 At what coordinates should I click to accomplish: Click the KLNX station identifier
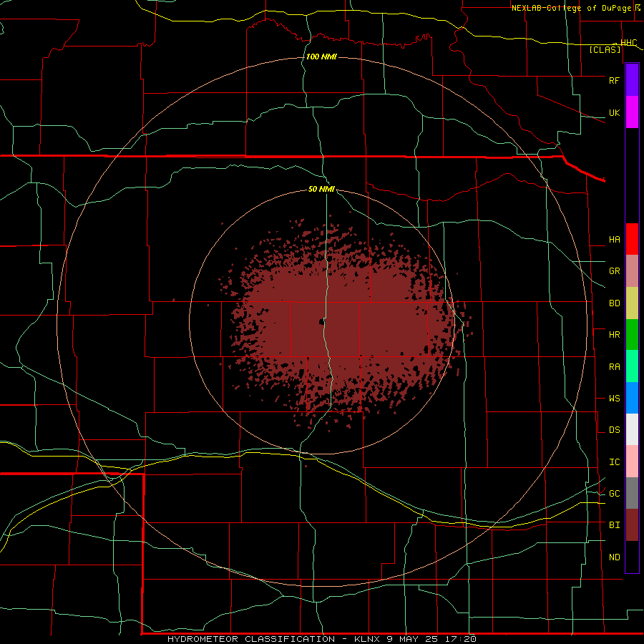pos(367,639)
